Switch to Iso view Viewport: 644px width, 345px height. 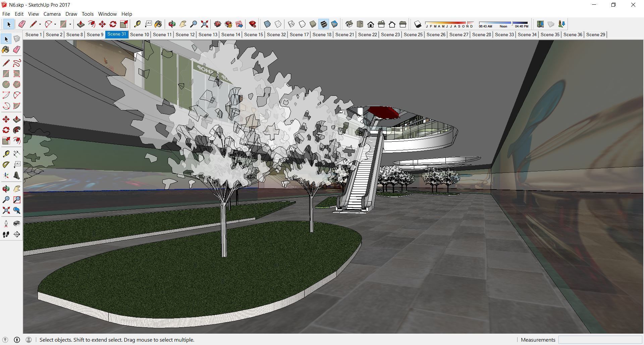pyautogui.click(x=349, y=24)
